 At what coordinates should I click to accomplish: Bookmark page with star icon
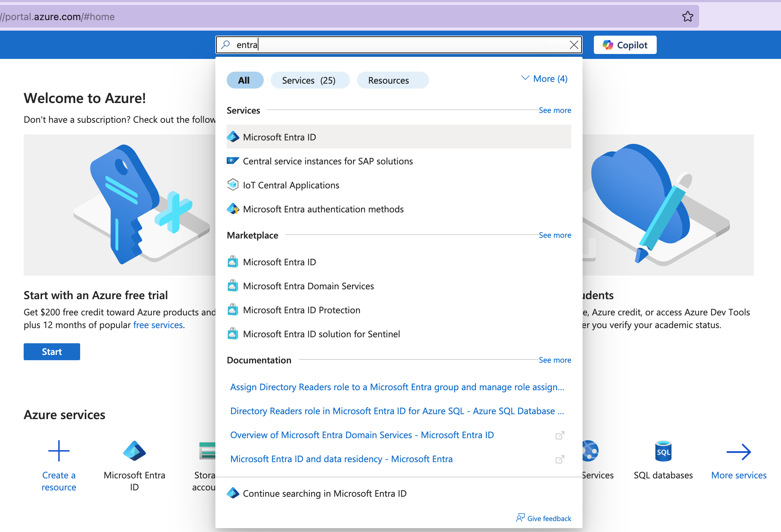coord(687,17)
